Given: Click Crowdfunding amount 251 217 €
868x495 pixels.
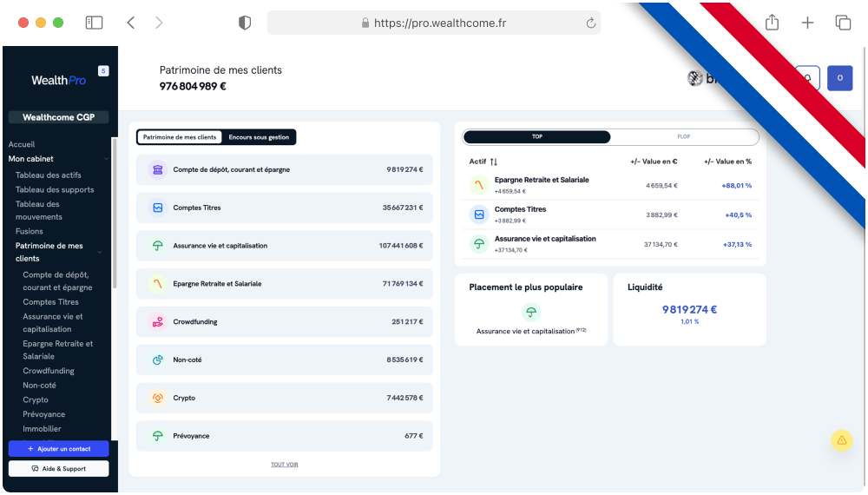Looking at the screenshot, I should tap(407, 321).
